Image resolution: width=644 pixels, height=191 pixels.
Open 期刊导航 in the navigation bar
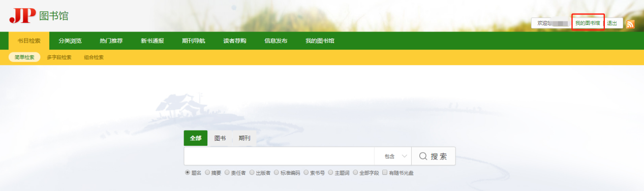coord(194,41)
